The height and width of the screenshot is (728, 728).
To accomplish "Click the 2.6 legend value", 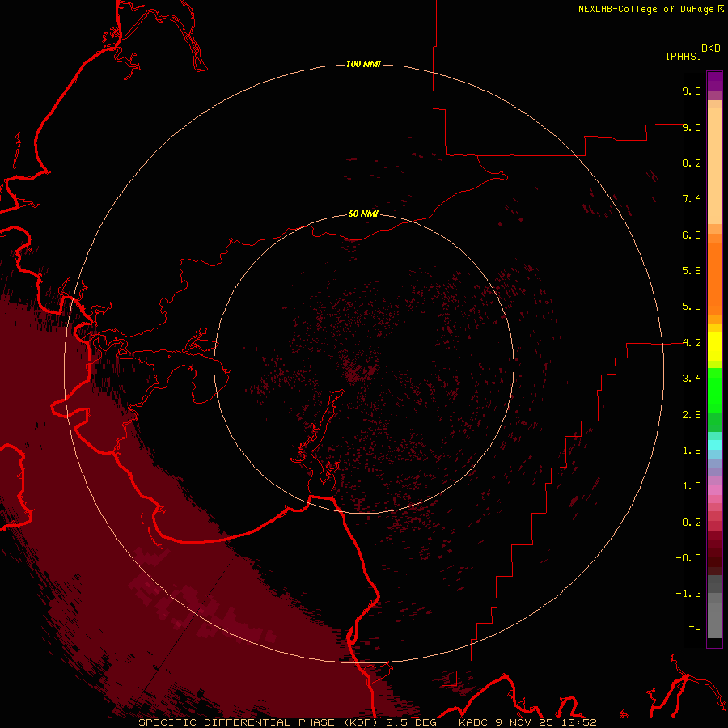I will point(692,415).
